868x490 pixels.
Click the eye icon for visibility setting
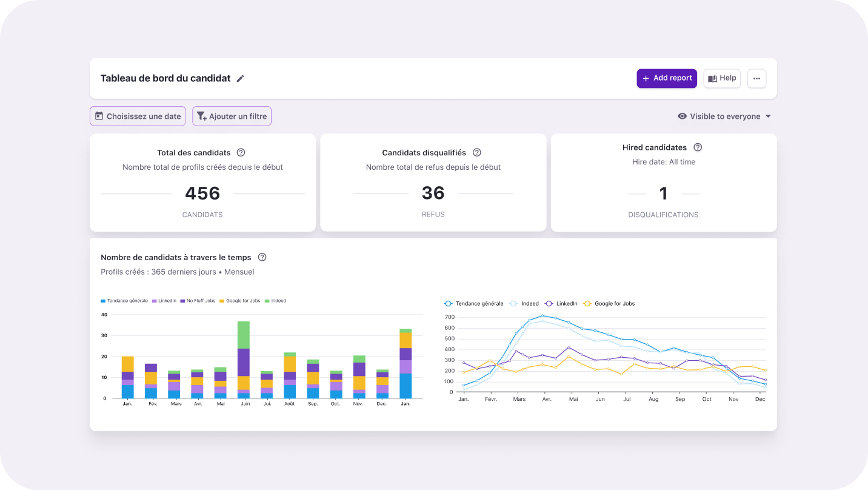pos(682,116)
